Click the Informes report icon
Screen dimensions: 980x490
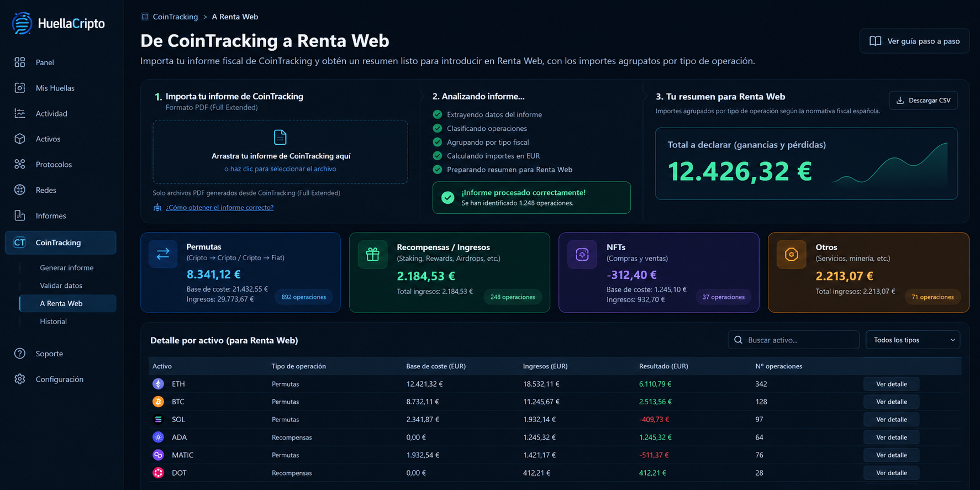(20, 215)
